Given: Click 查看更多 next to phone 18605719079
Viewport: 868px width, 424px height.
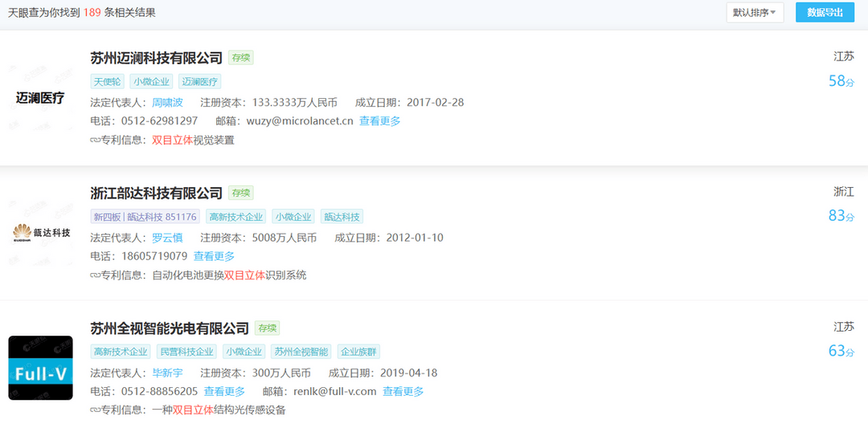Looking at the screenshot, I should 214,256.
